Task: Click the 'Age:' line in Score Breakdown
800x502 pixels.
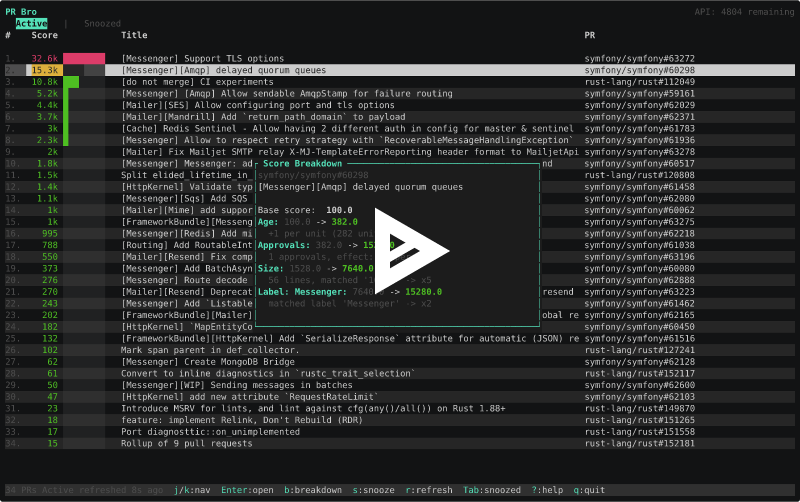Action: click(x=308, y=222)
